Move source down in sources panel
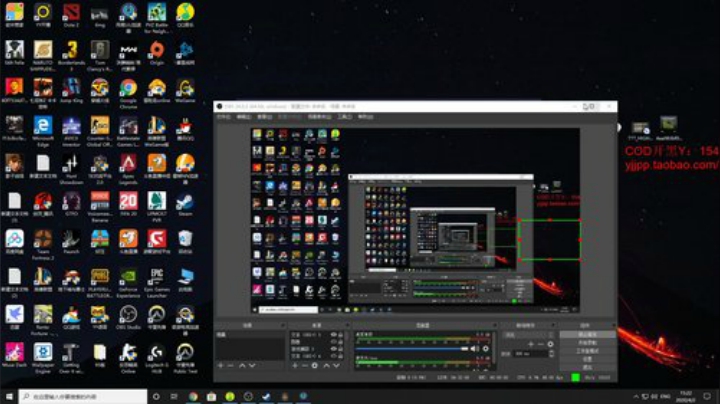The width and height of the screenshot is (720, 404). (x=337, y=365)
